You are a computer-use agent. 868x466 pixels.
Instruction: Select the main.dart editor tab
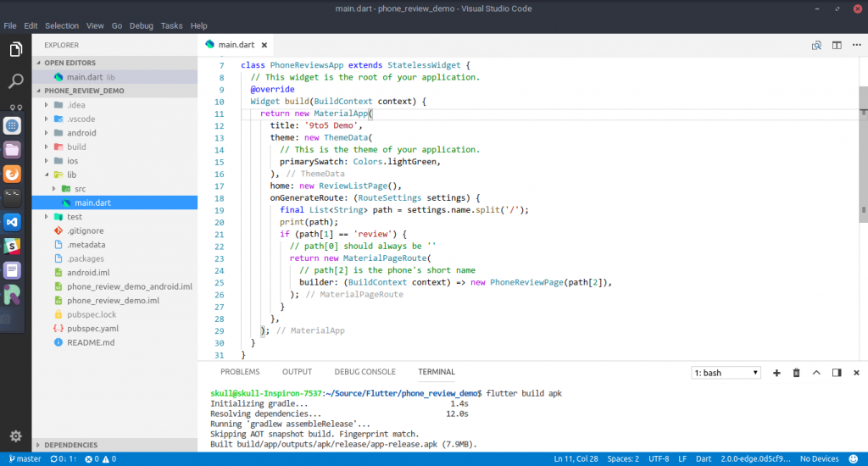[x=236, y=45]
